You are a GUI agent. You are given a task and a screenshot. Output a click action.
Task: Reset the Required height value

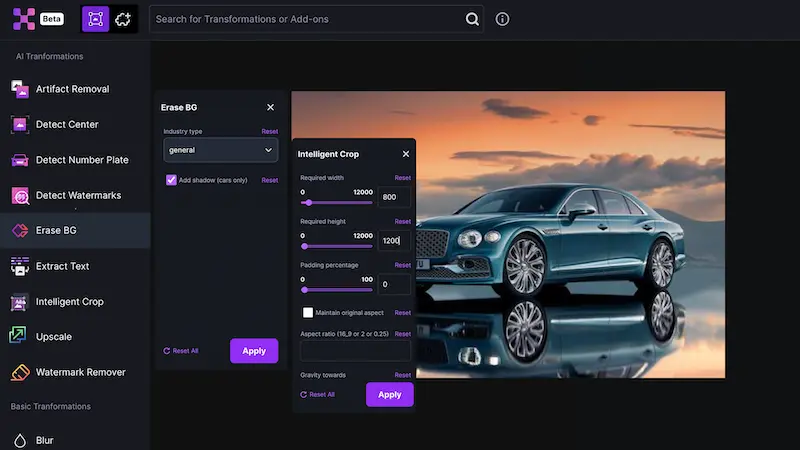coord(403,221)
